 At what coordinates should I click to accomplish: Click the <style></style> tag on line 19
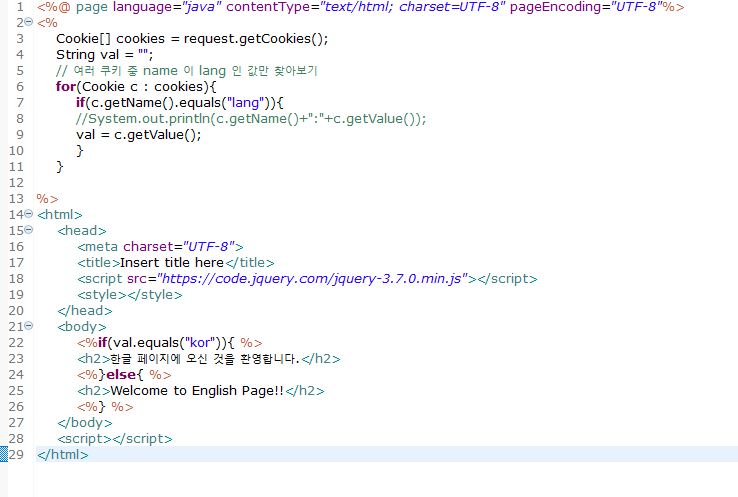(x=130, y=295)
